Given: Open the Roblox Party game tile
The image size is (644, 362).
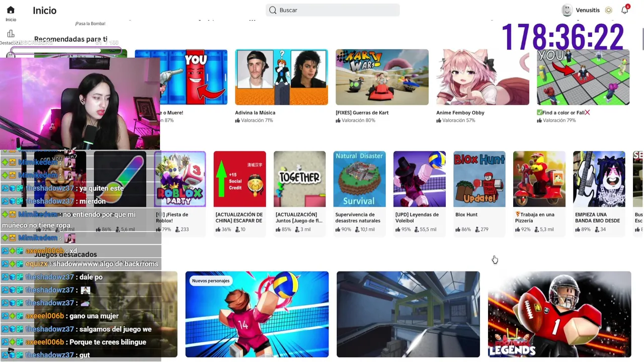Looking at the screenshot, I should pyautogui.click(x=180, y=179).
